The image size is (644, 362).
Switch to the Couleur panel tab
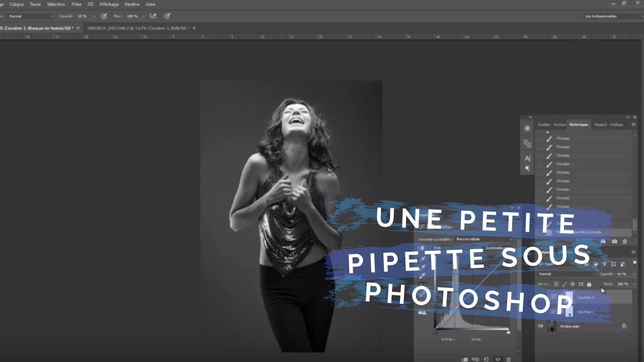[x=544, y=125]
